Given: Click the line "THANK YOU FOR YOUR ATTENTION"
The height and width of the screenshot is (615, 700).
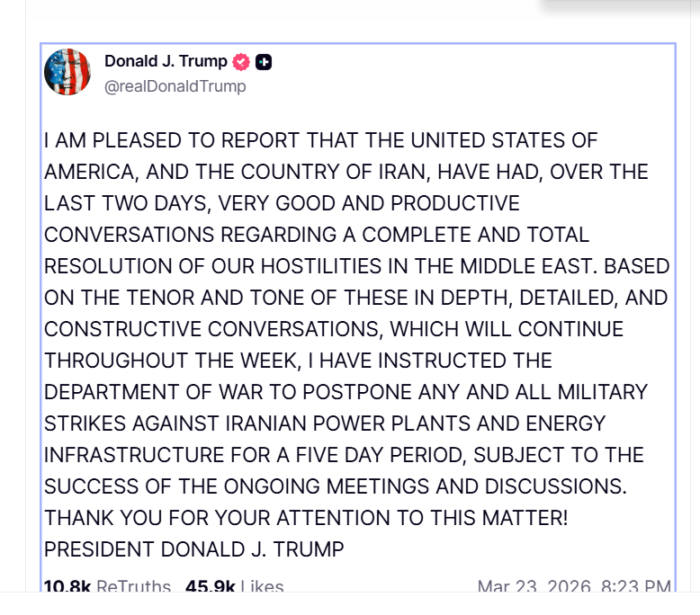Looking at the screenshot, I should [306, 517].
